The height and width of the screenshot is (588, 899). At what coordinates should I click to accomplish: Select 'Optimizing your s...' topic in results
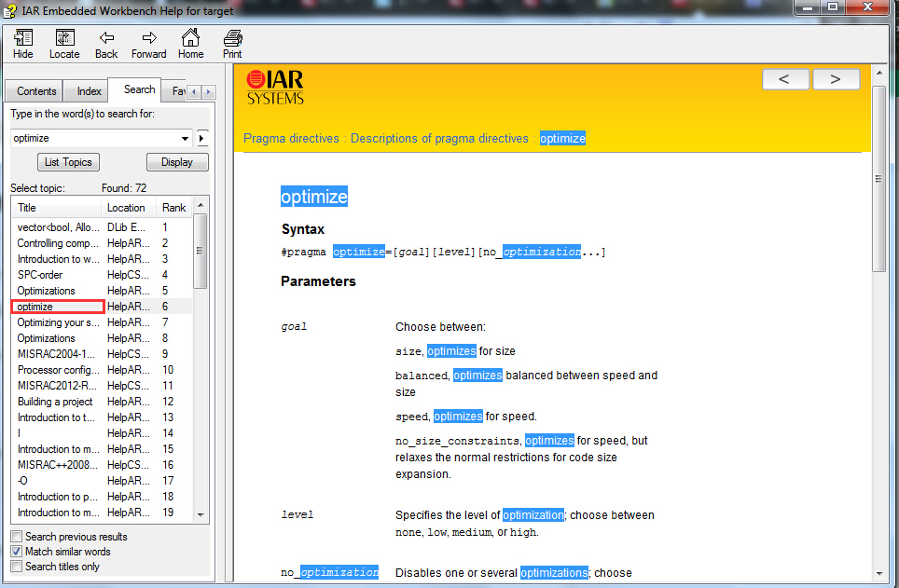point(58,322)
